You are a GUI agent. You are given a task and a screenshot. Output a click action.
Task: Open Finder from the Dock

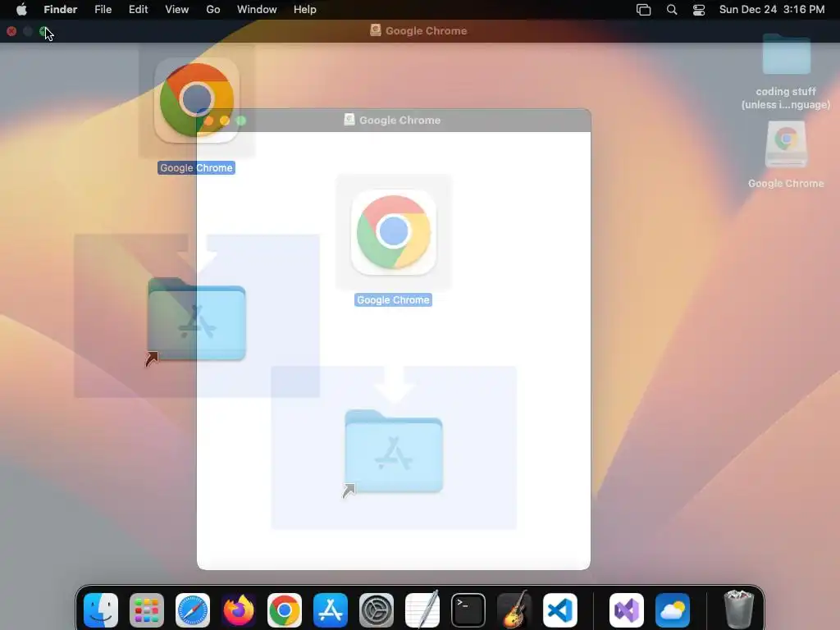click(101, 610)
